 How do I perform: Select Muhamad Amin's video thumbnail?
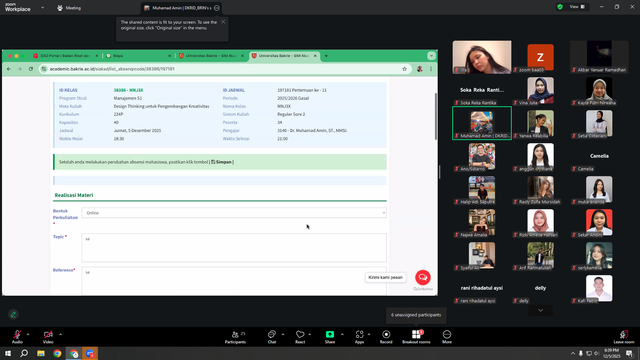pos(482,123)
